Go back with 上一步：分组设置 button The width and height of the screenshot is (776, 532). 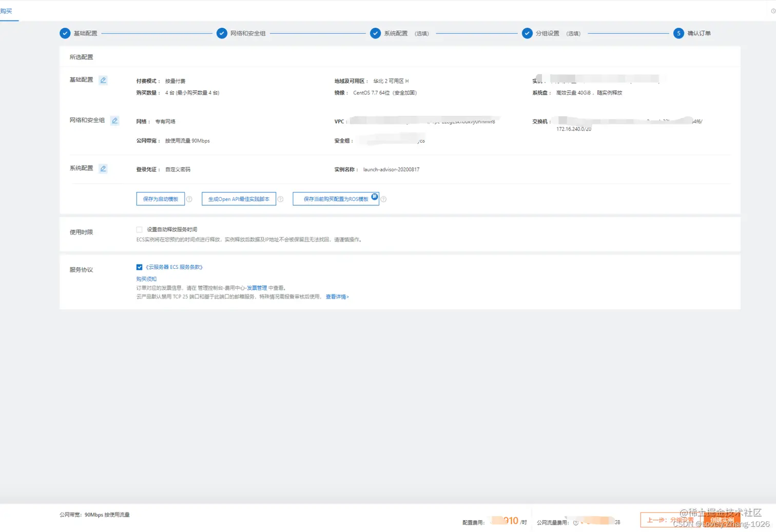tap(670, 520)
